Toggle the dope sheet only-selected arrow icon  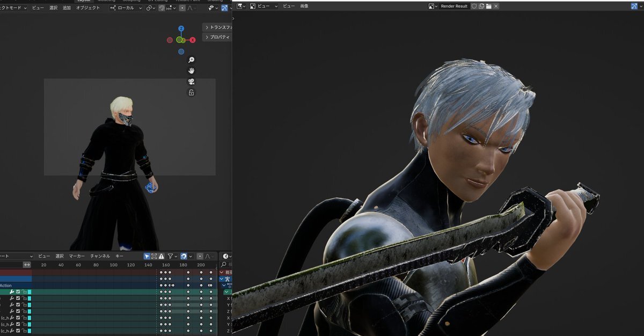tap(147, 256)
